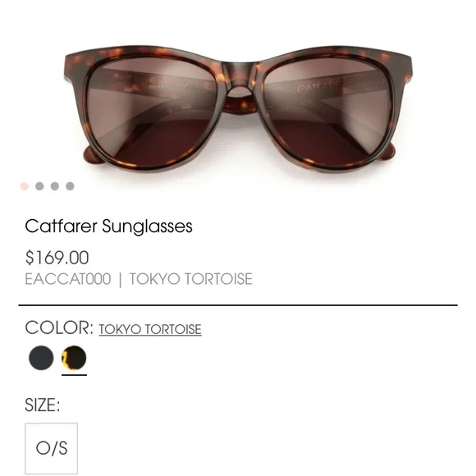Choose the black color swatch
Viewport: 476px width, 476px height.
[x=41, y=358]
